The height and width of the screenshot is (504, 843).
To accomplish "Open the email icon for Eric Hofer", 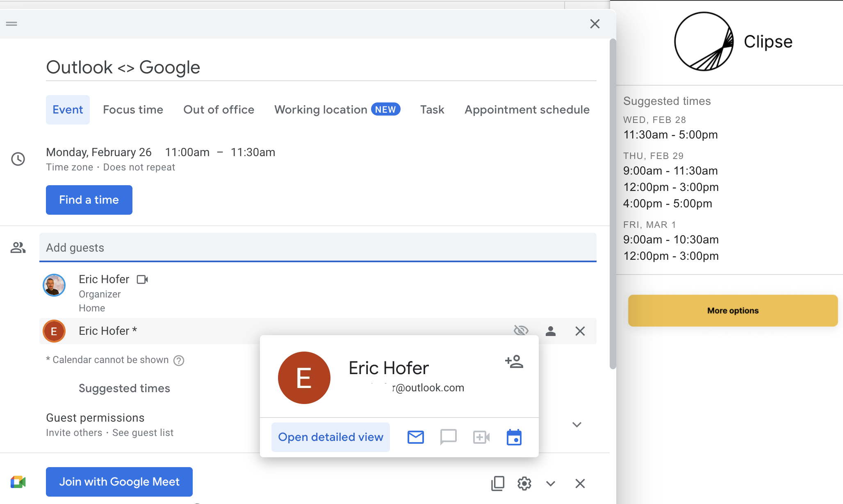I will tap(415, 437).
